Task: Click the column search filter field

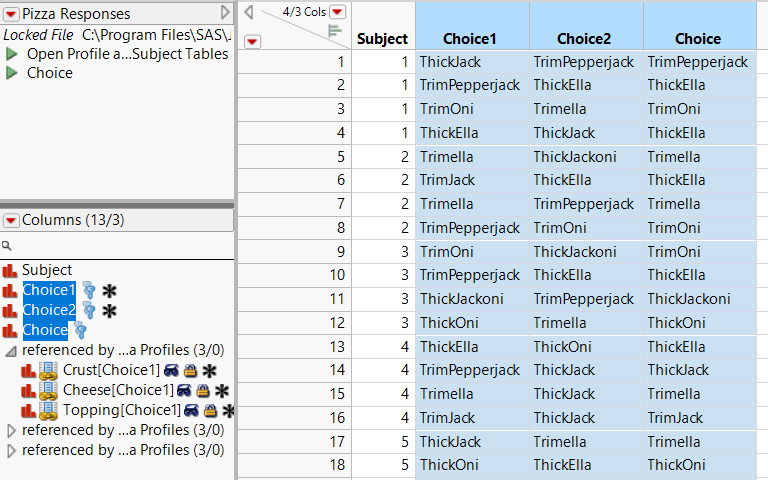Action: [118, 246]
